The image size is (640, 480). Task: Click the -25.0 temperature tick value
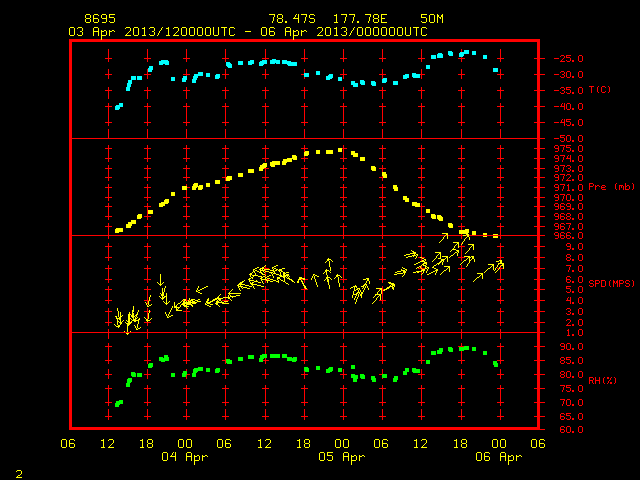click(x=569, y=59)
